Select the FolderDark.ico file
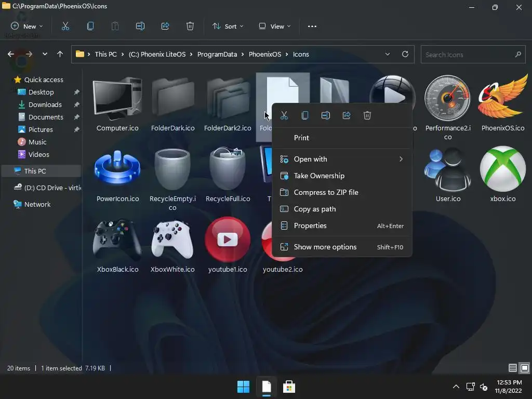The image size is (532, 399). point(172,103)
